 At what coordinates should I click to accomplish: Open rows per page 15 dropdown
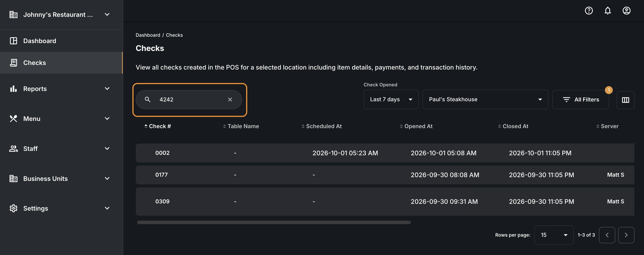pyautogui.click(x=554, y=235)
